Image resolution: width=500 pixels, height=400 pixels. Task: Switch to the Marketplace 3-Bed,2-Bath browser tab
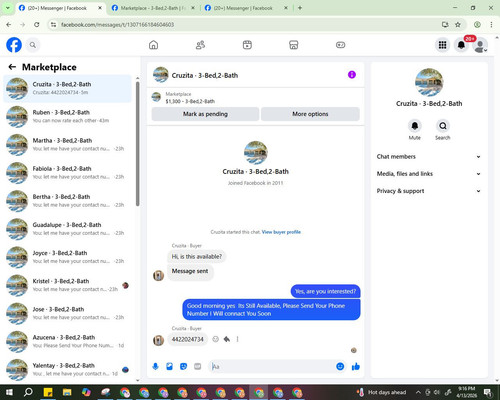click(153, 8)
